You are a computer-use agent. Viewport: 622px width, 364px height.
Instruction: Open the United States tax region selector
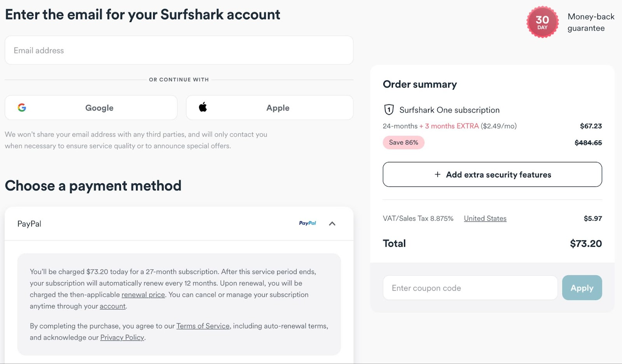click(x=485, y=218)
